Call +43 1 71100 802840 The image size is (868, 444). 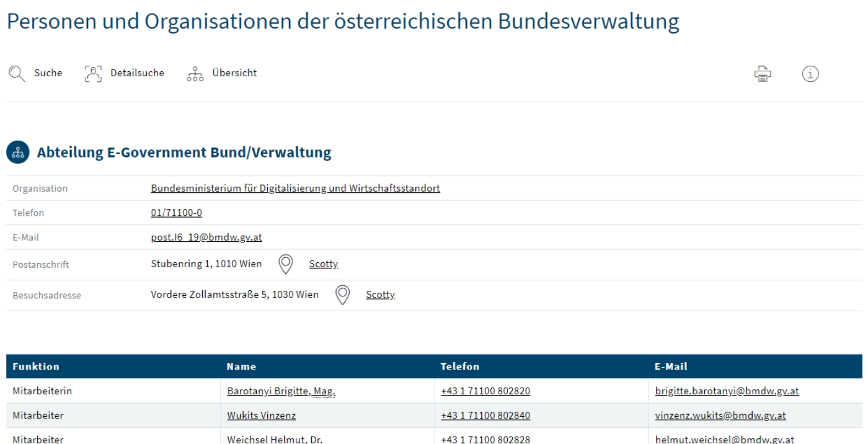coord(485,415)
